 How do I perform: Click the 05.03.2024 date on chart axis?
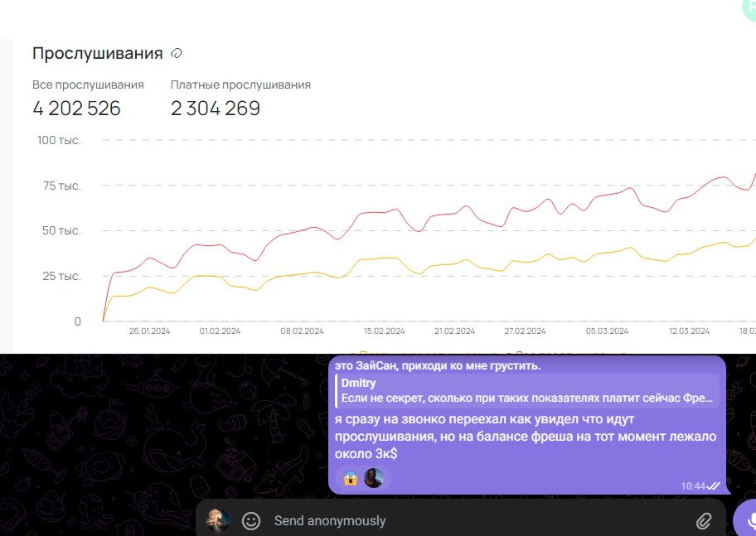tap(607, 331)
